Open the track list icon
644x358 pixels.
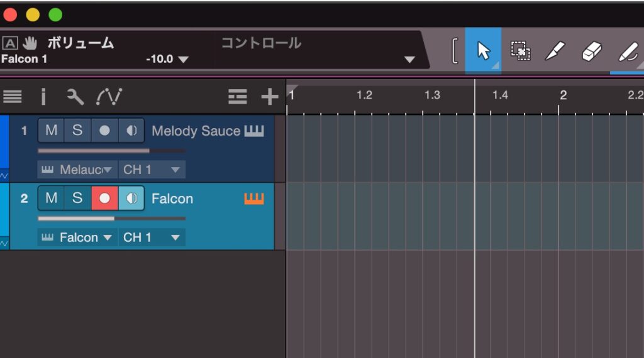click(13, 96)
